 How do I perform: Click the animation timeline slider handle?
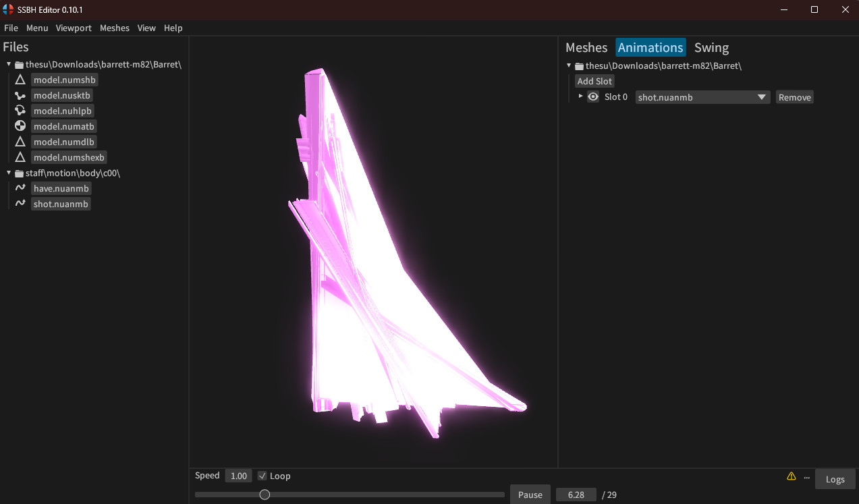click(265, 495)
